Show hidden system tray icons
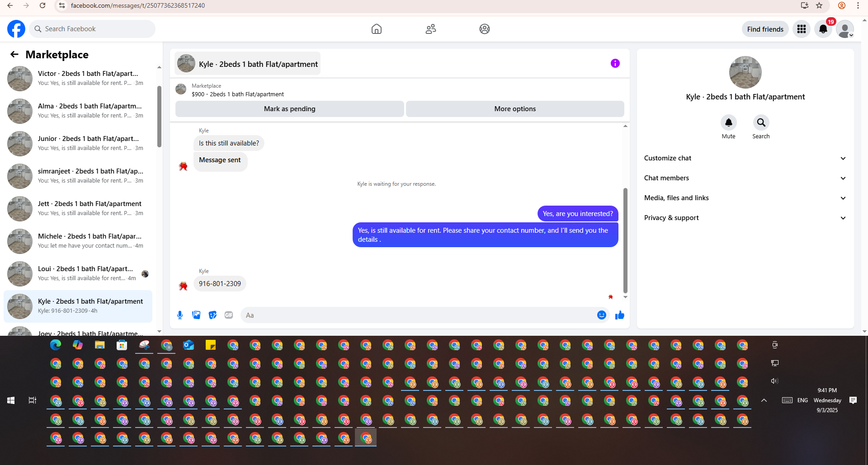Image resolution: width=868 pixels, height=465 pixels. 764,400
